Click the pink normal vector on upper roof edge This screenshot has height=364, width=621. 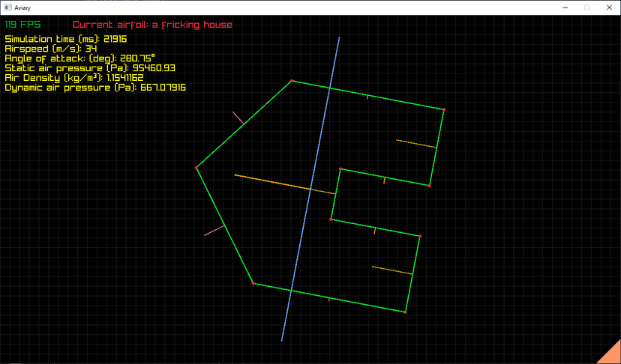[238, 118]
